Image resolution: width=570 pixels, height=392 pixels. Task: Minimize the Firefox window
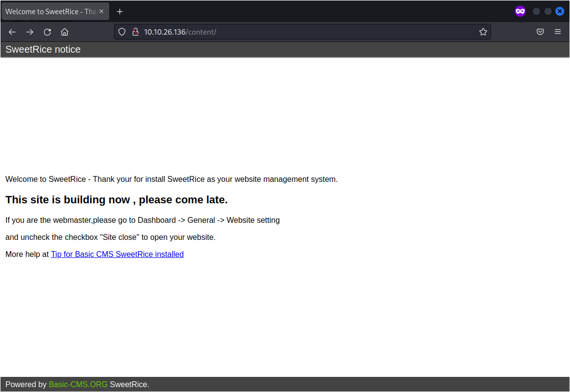[x=536, y=11]
